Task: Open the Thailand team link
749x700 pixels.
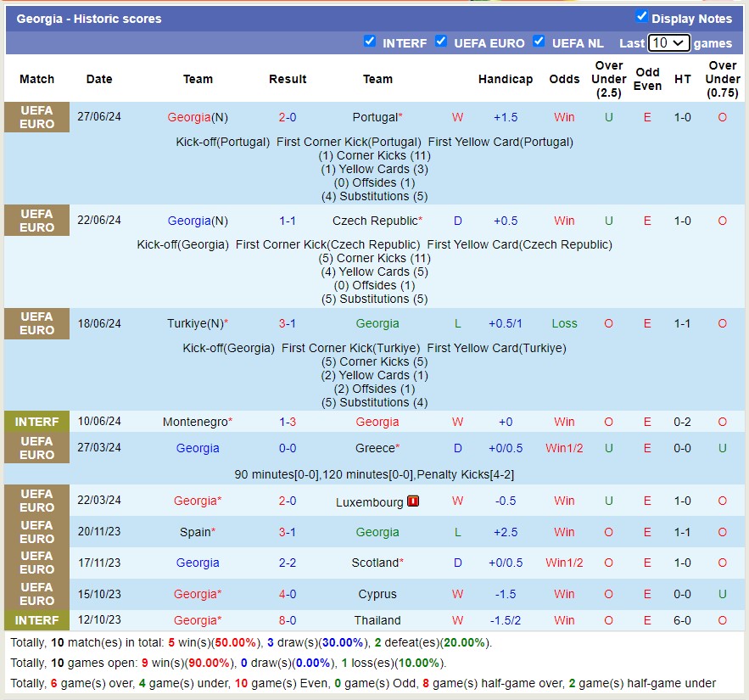Action: 377,620
